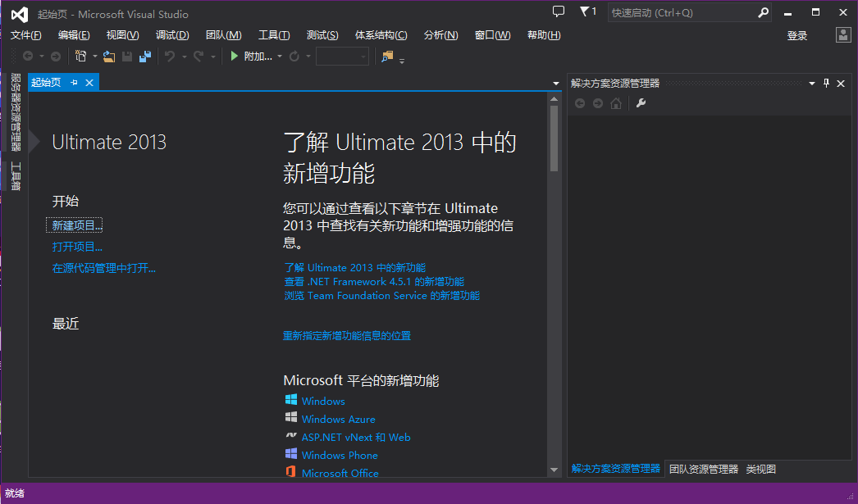Open Undo history dropdown arrow
The image size is (858, 504).
click(185, 57)
